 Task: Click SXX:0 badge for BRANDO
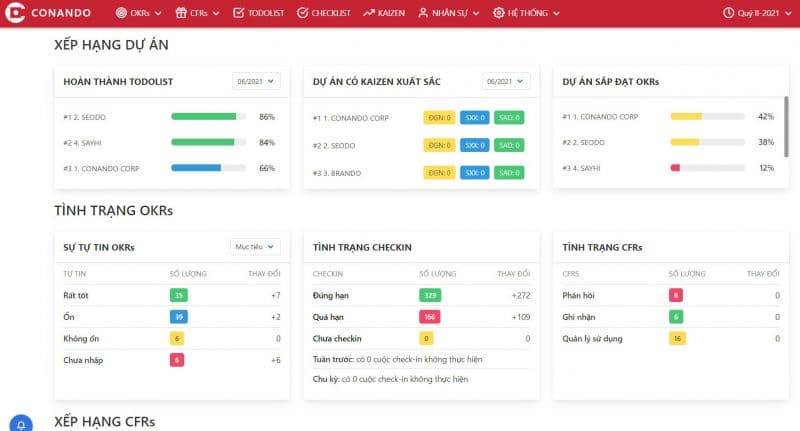(474, 173)
